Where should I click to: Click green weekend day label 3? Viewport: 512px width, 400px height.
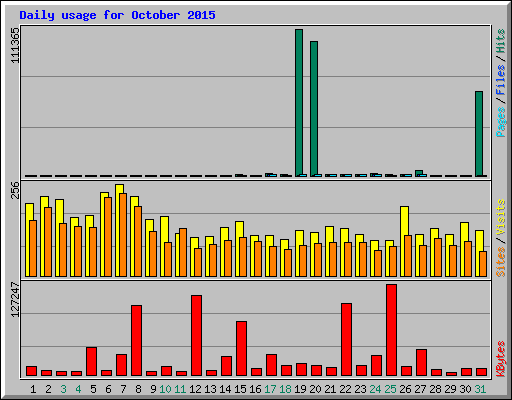(x=63, y=389)
